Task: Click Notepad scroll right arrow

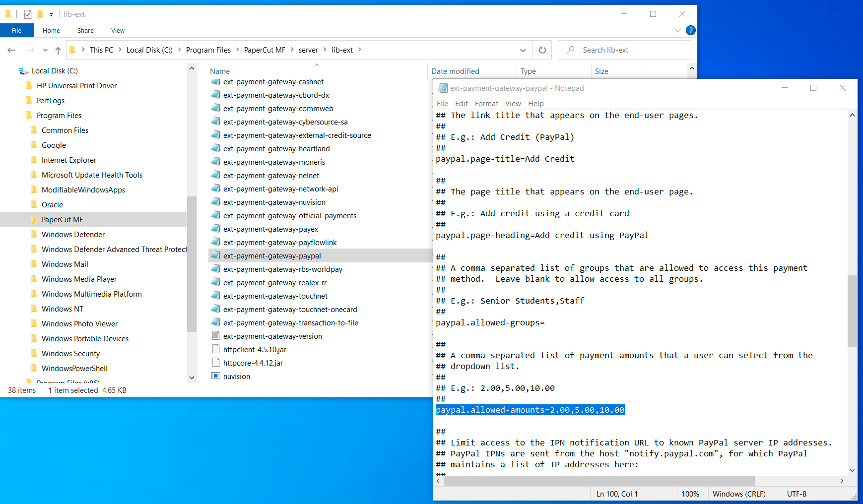Action: [842, 481]
